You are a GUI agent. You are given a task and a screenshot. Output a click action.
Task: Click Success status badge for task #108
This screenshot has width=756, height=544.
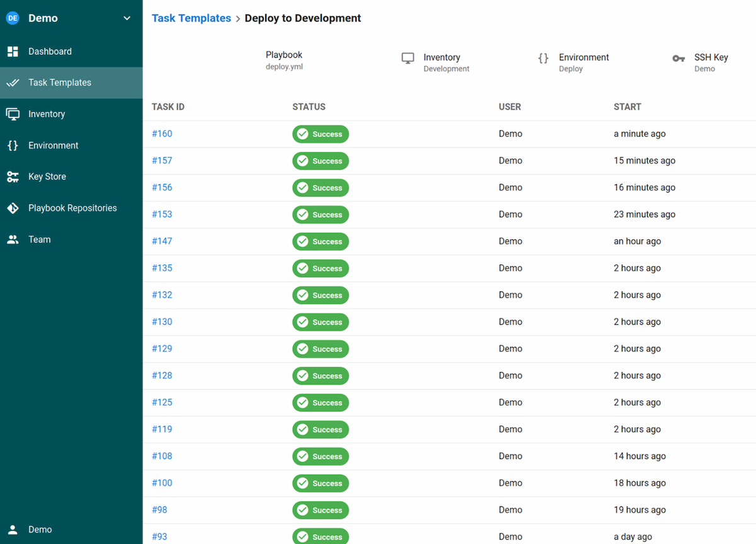point(320,456)
